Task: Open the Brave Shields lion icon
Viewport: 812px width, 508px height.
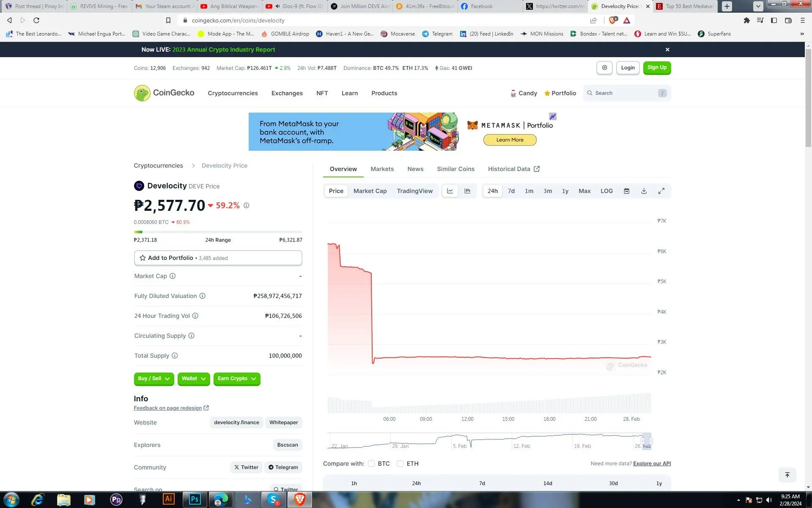Action: pyautogui.click(x=612, y=20)
